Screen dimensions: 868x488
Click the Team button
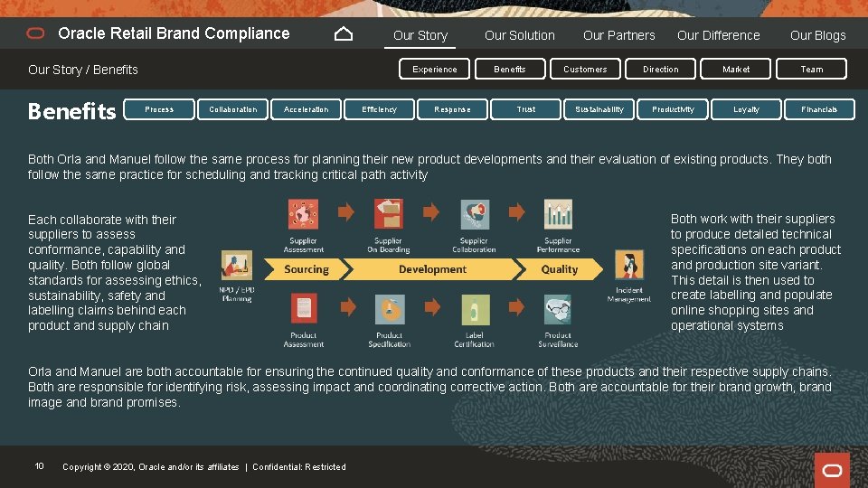coord(812,70)
